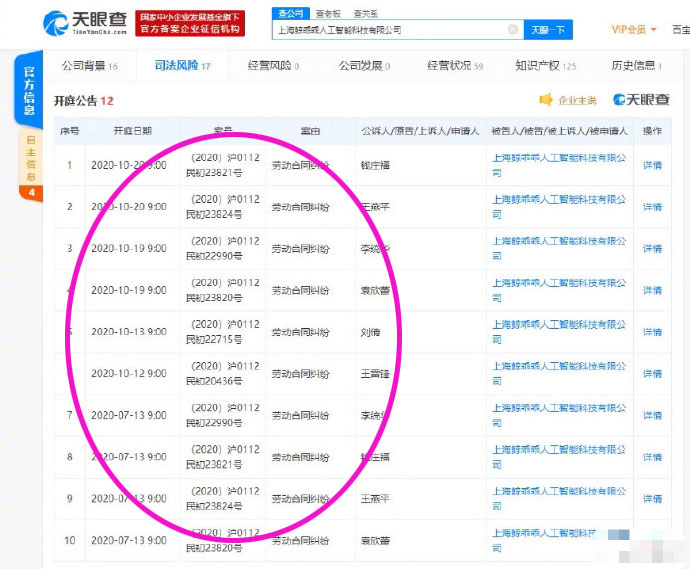Open the 经营状况 tab
The image size is (690, 569).
(455, 66)
